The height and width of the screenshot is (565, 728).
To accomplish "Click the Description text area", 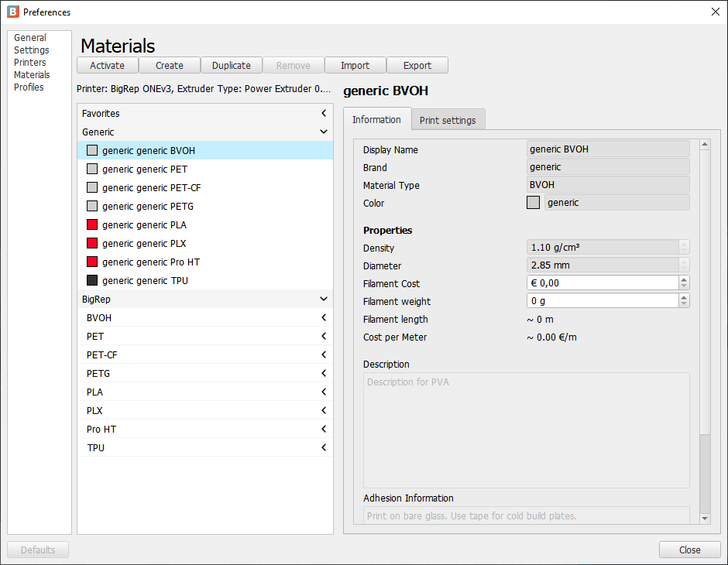I will pyautogui.click(x=527, y=430).
